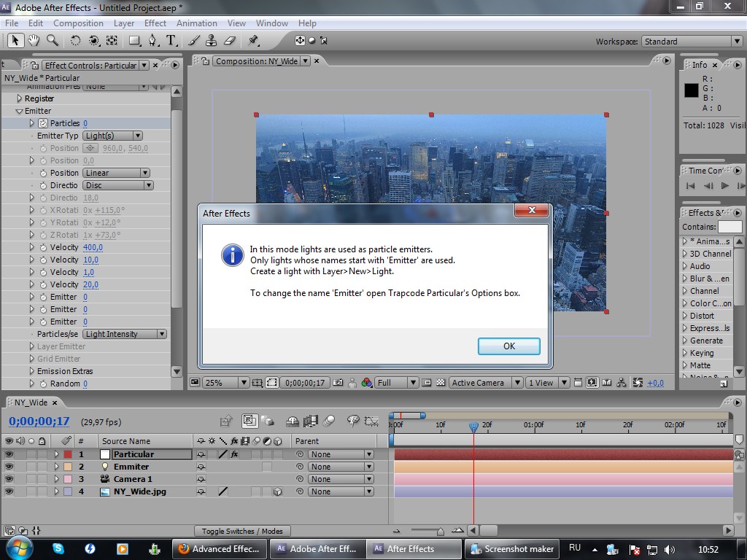Select the Eraser tool
Viewport: 747px width, 560px height.
tap(230, 41)
